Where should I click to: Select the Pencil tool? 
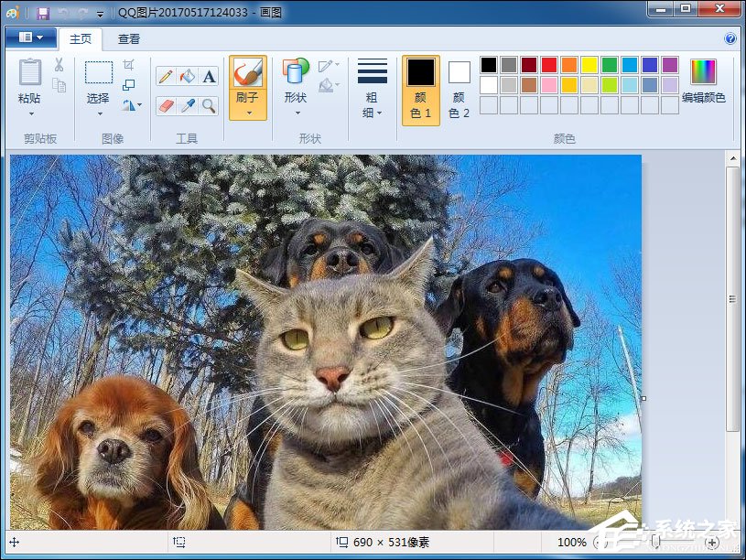(x=166, y=76)
